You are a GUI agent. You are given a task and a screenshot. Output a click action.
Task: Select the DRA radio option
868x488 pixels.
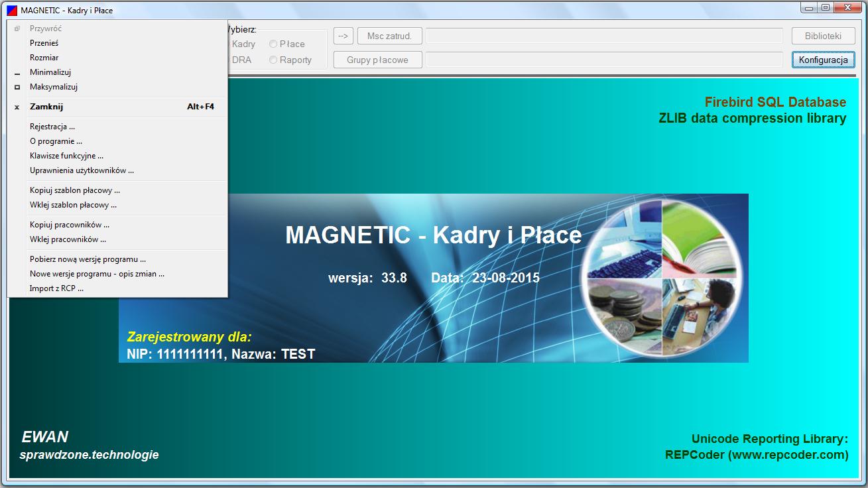tap(241, 60)
